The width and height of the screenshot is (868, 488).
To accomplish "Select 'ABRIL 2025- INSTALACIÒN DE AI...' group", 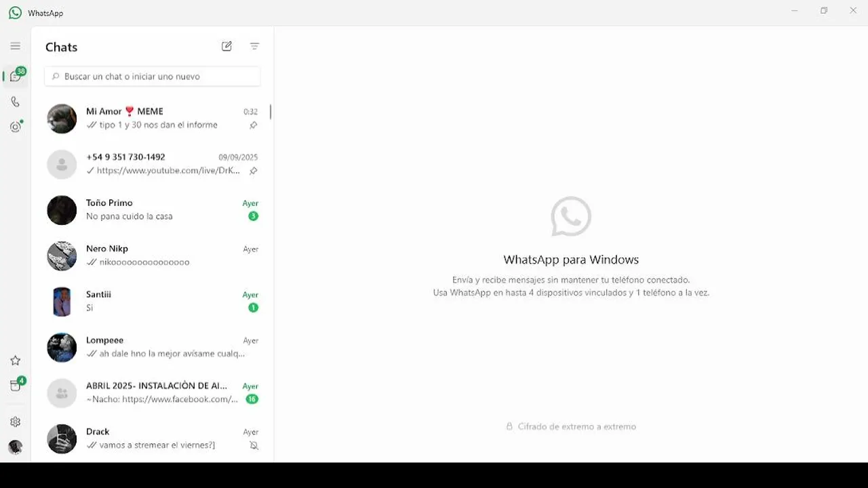I will coord(157,386).
